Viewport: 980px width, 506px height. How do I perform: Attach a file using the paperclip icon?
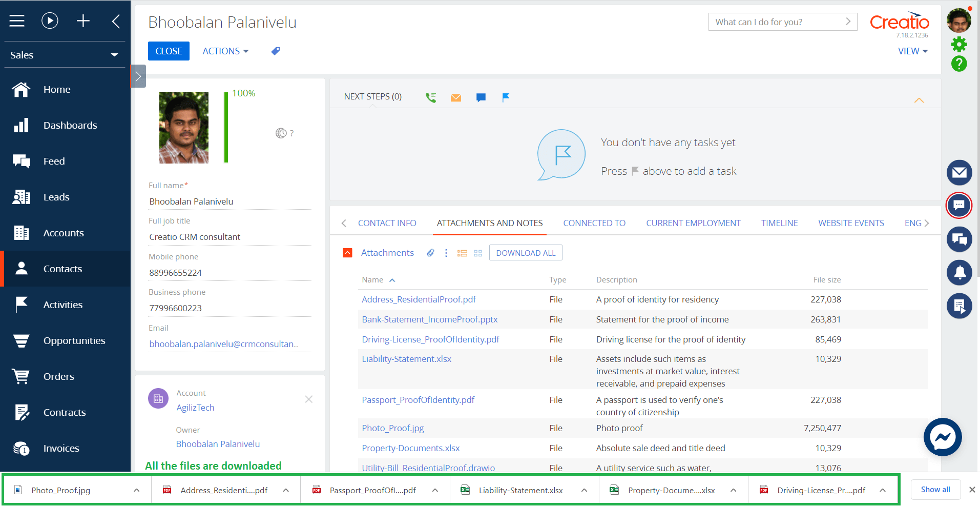point(430,252)
